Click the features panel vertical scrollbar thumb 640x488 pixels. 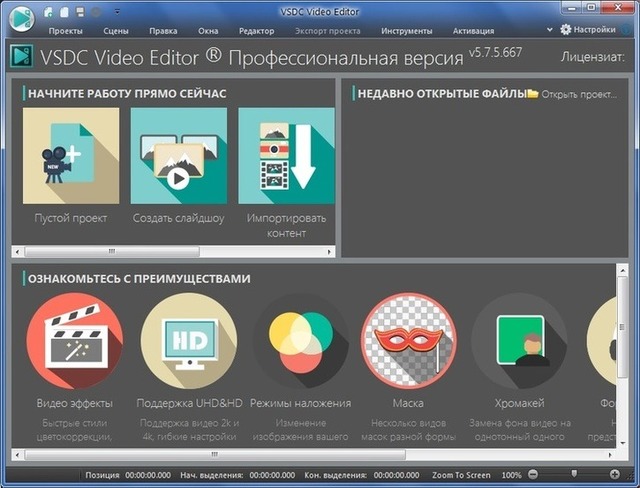tap(622, 327)
